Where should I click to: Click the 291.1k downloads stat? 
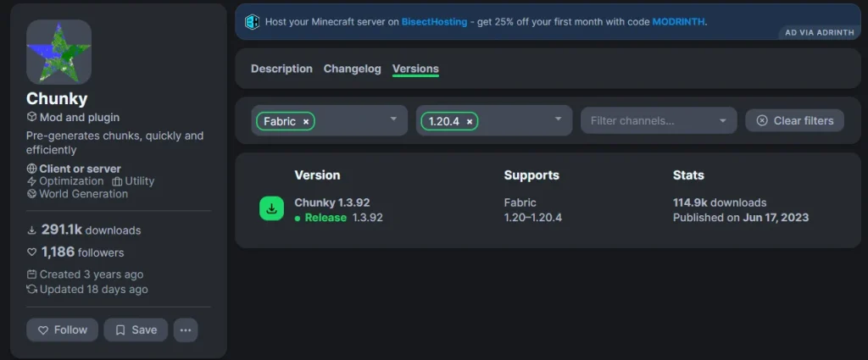[x=84, y=230]
